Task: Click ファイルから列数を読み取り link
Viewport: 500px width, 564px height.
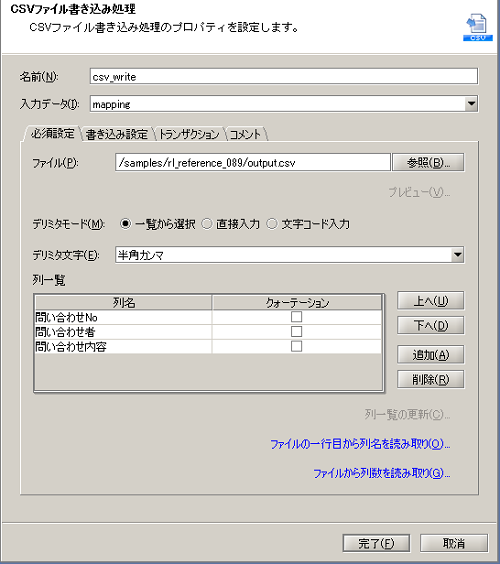Action: [x=382, y=473]
